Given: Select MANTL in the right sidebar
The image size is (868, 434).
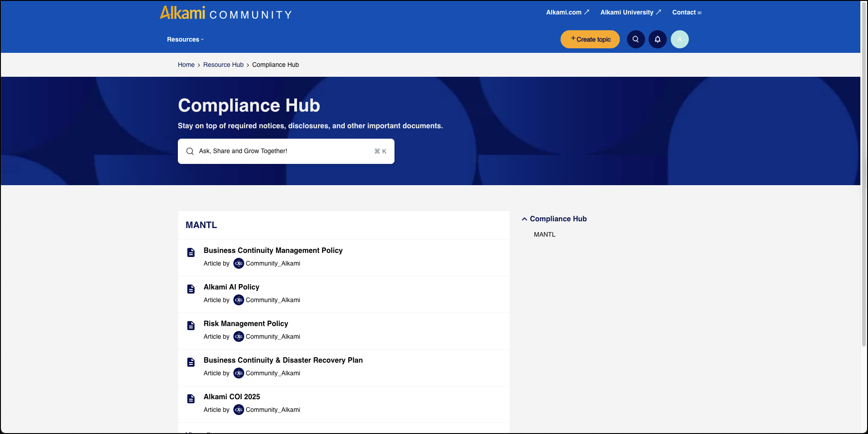Looking at the screenshot, I should click(544, 234).
